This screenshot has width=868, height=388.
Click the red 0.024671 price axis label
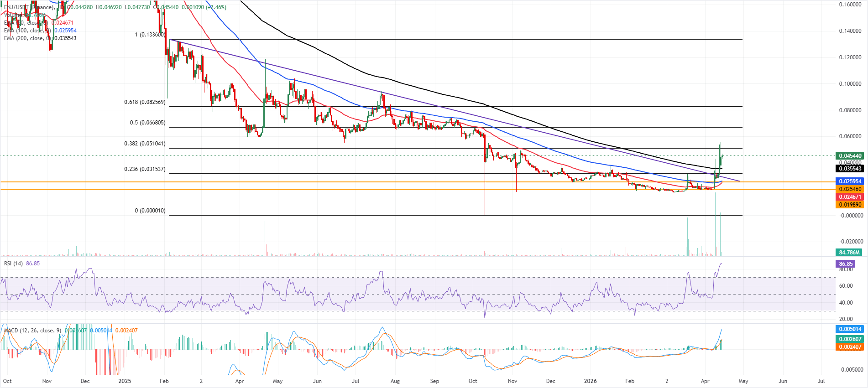coord(850,197)
